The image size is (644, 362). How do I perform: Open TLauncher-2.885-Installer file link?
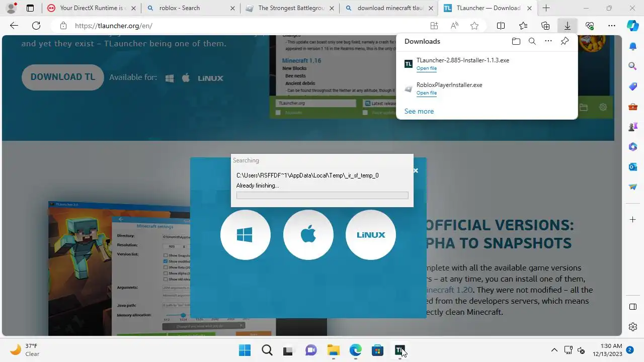[x=427, y=68]
